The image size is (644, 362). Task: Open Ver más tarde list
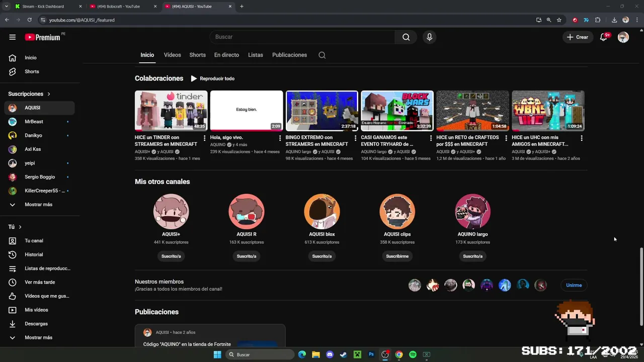(x=40, y=282)
